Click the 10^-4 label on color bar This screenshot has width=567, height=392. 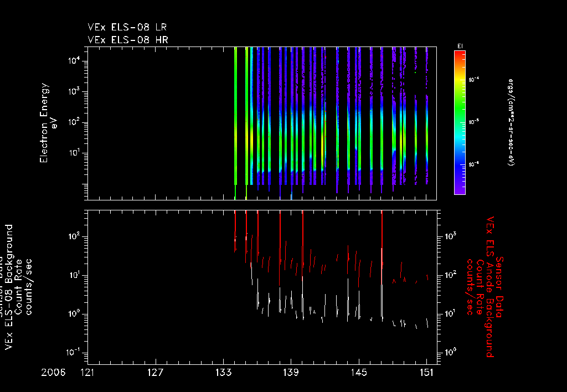pyautogui.click(x=474, y=80)
